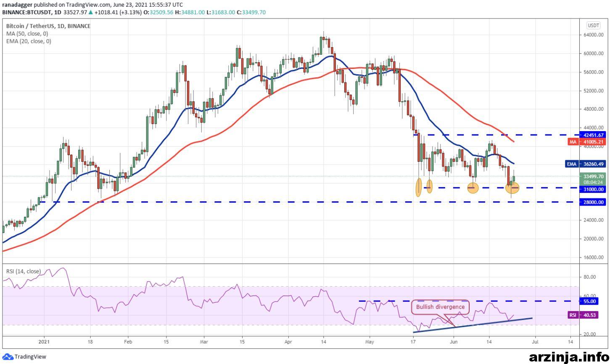Image resolution: width=610 pixels, height=364 pixels.
Task: Click the 80.00 RSI axis label
Action: coord(590,277)
